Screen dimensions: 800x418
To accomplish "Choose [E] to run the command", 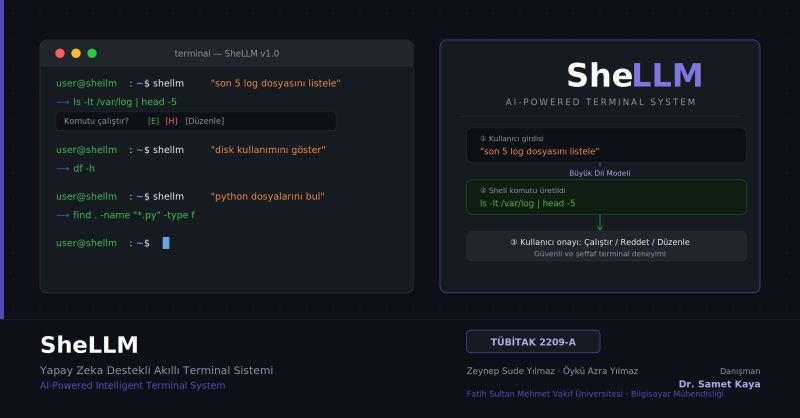I will click(154, 121).
